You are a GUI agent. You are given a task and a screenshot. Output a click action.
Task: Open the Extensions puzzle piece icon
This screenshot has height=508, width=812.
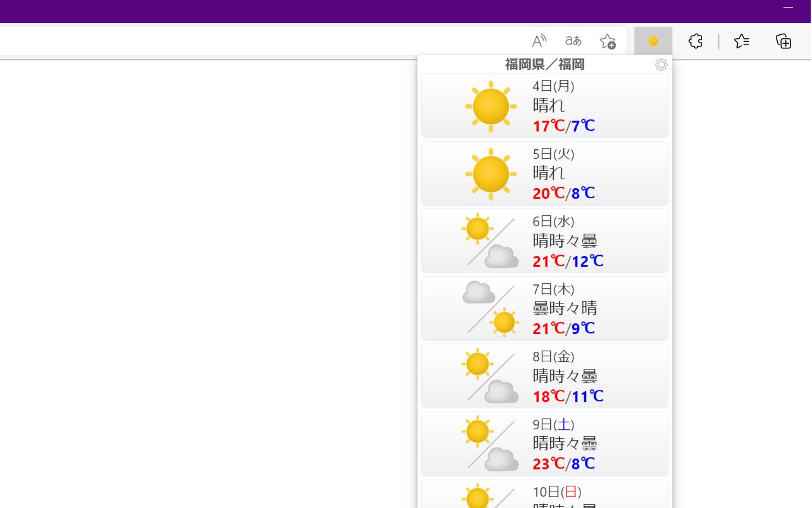[x=695, y=41]
